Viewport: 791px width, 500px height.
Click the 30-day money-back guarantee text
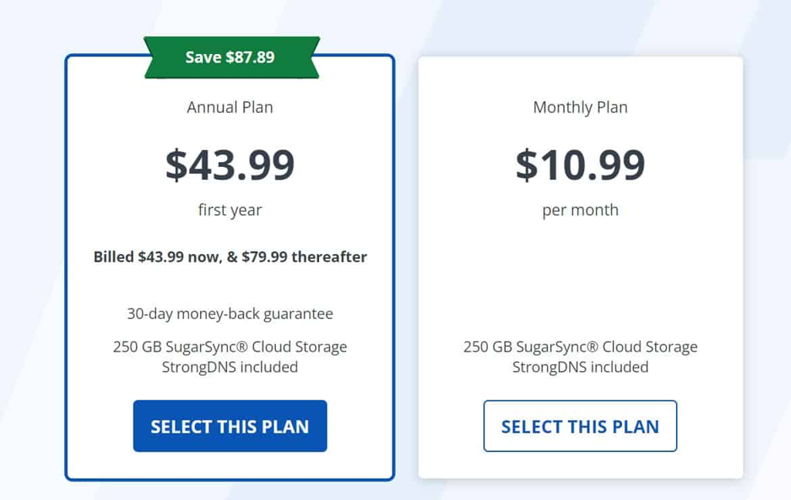[x=230, y=314]
